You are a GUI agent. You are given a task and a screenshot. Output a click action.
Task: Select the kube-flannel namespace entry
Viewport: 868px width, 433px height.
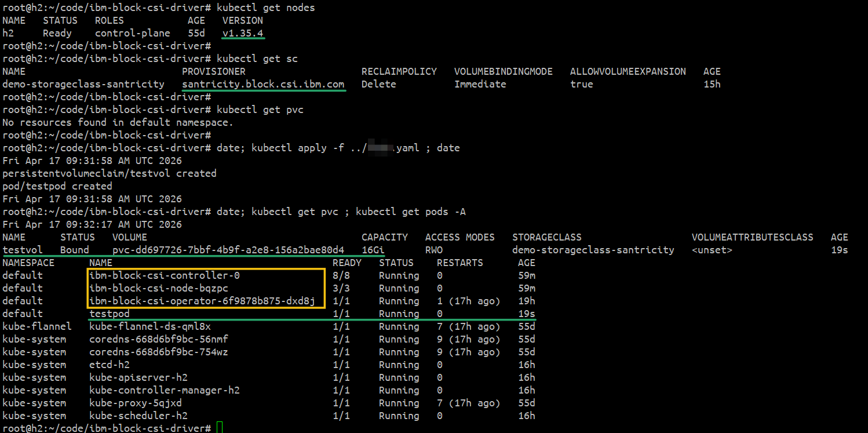point(37,326)
